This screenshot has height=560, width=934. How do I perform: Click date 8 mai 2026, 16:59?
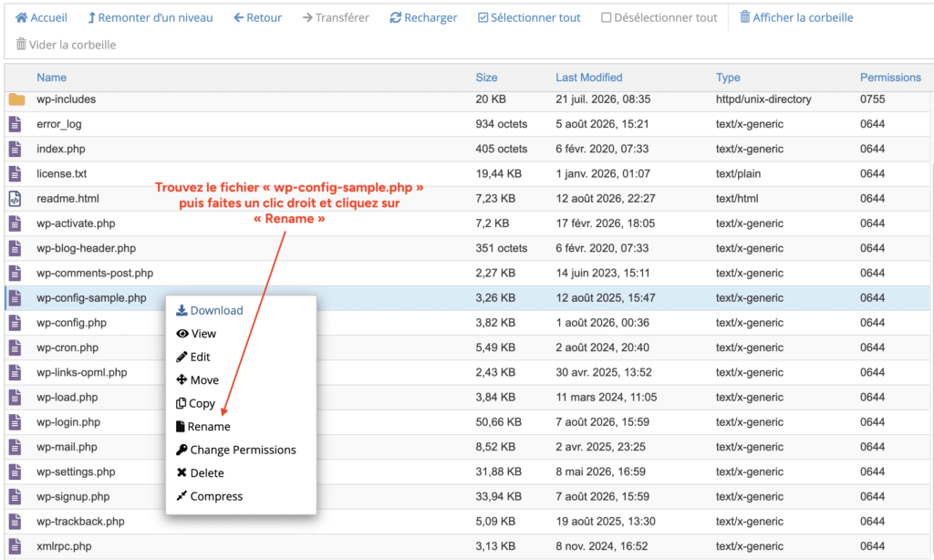600,472
